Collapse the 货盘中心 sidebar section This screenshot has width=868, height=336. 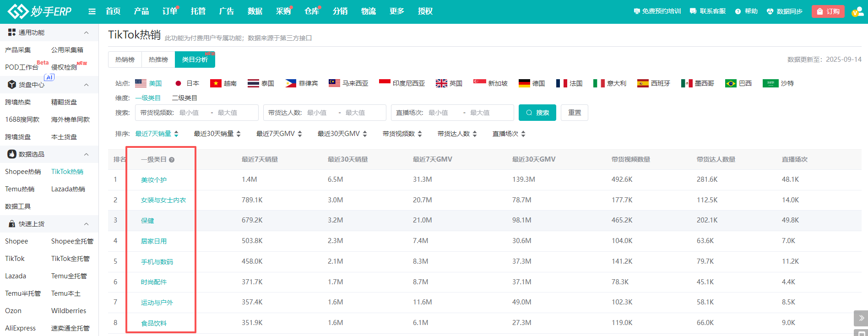pos(86,85)
